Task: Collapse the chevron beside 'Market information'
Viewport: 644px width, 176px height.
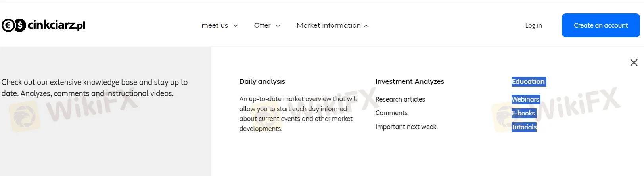Action: coord(366,26)
